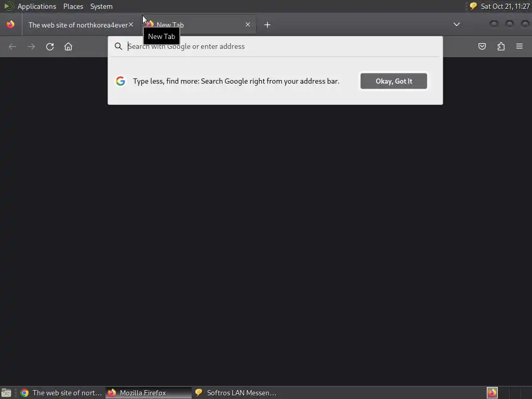Screen dimensions: 532x399
Task: Switch to Mozilla Firefox taskbar window
Action: 148,393
